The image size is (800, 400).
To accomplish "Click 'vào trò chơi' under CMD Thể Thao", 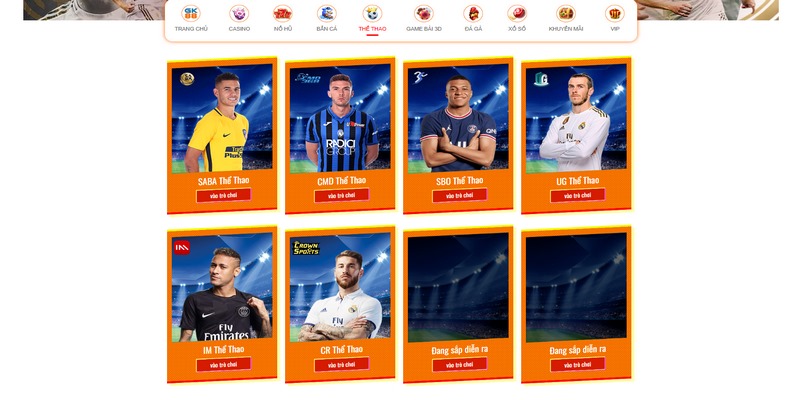I will 341,195.
